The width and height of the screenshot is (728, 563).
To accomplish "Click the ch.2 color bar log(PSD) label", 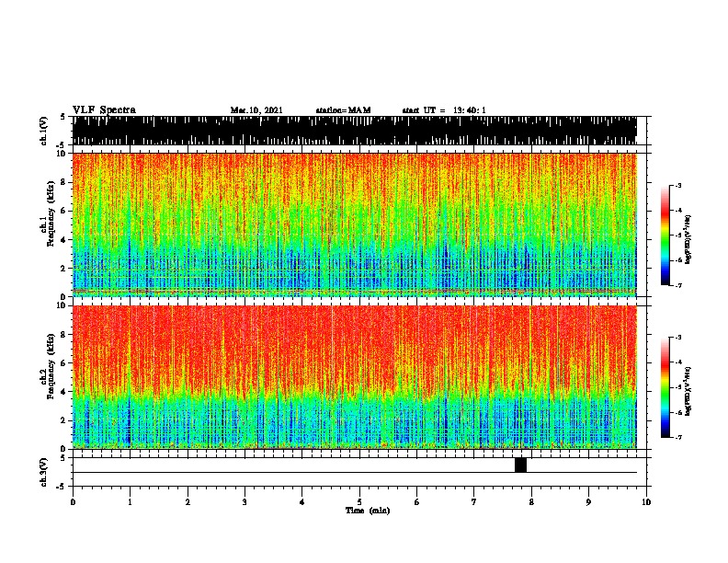I will (x=688, y=391).
